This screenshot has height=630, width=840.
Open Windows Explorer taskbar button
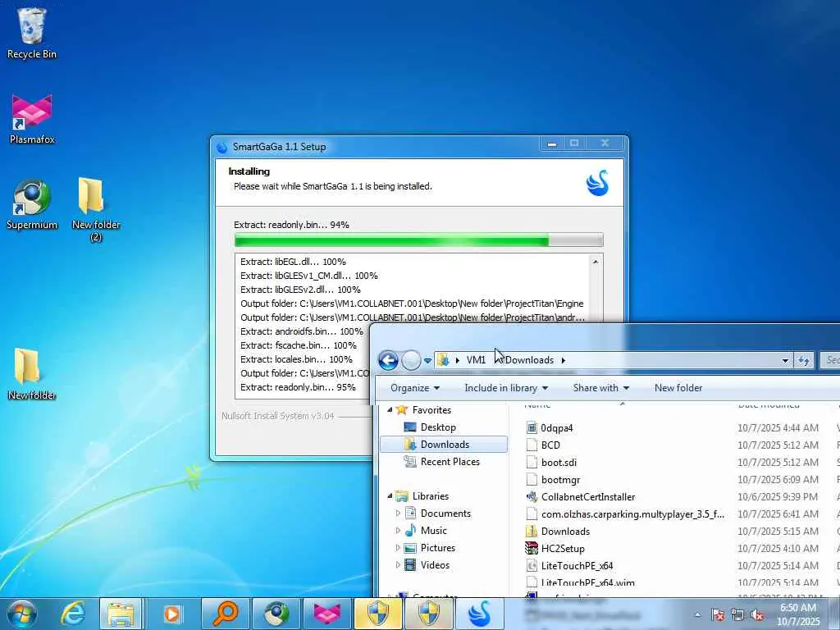click(x=121, y=614)
